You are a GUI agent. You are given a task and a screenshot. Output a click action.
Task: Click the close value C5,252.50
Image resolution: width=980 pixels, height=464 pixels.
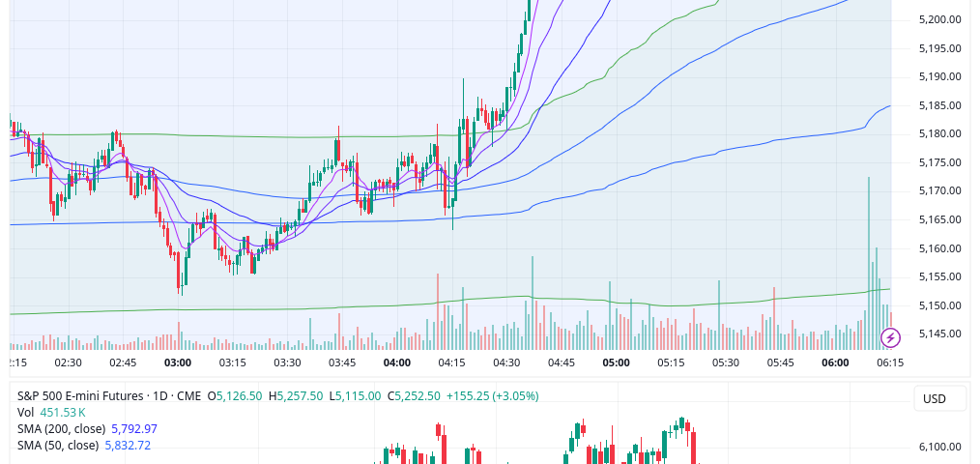(x=414, y=395)
